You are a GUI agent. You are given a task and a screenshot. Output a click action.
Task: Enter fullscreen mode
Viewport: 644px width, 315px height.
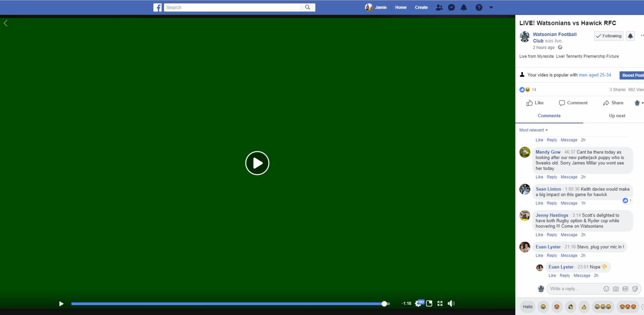click(440, 303)
